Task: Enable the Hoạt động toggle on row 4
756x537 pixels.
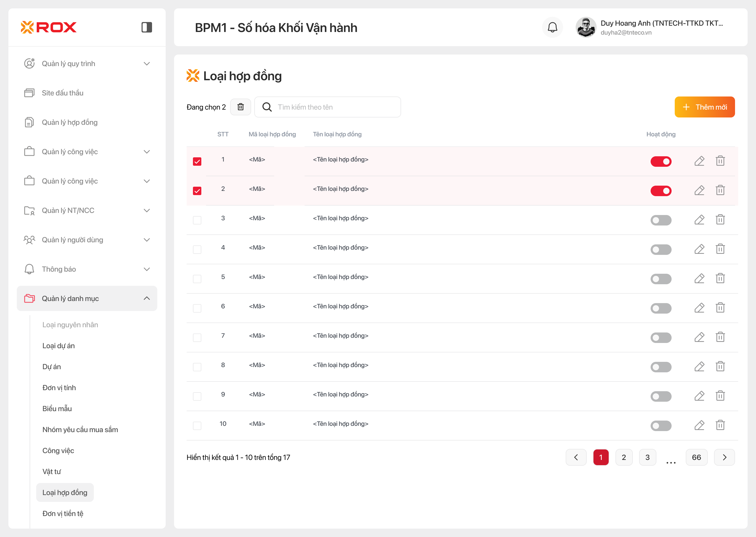Action: point(661,249)
